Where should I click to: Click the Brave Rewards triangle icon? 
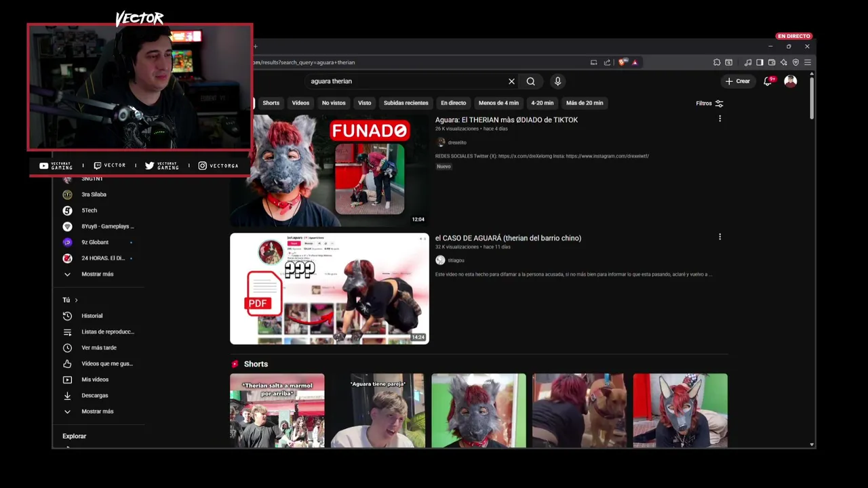click(635, 62)
